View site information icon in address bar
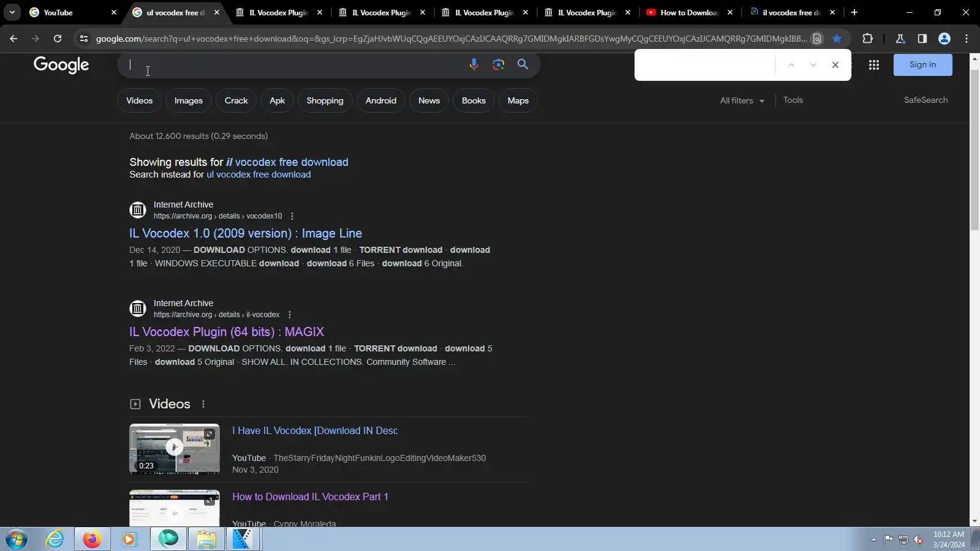The image size is (980, 551). click(84, 39)
